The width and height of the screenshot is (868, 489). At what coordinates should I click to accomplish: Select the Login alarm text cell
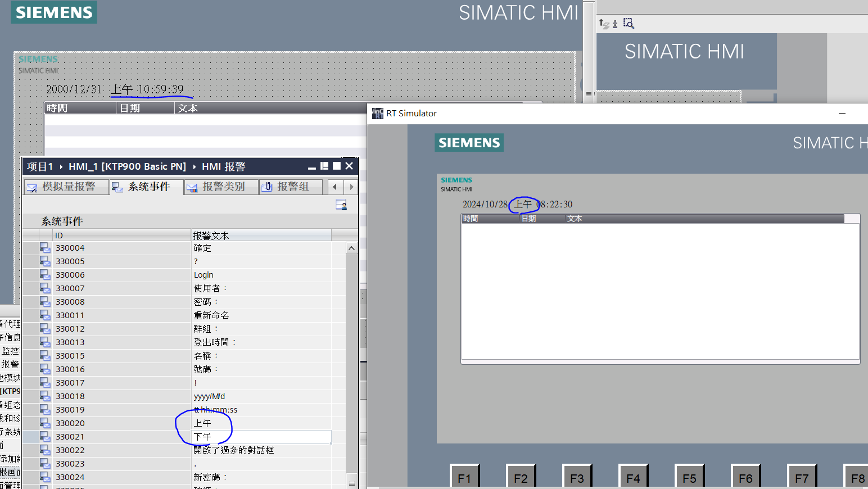pos(261,274)
